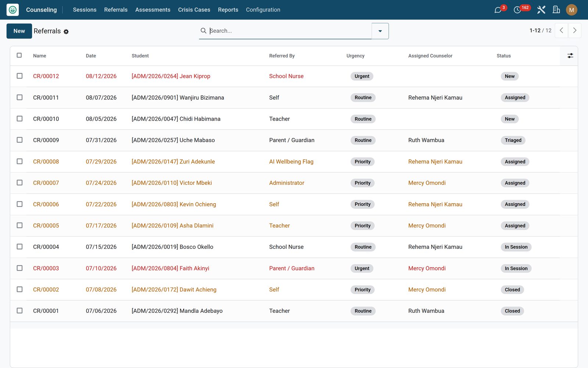This screenshot has height=368, width=588.
Task: Toggle the select-all header checkbox
Action: click(19, 55)
